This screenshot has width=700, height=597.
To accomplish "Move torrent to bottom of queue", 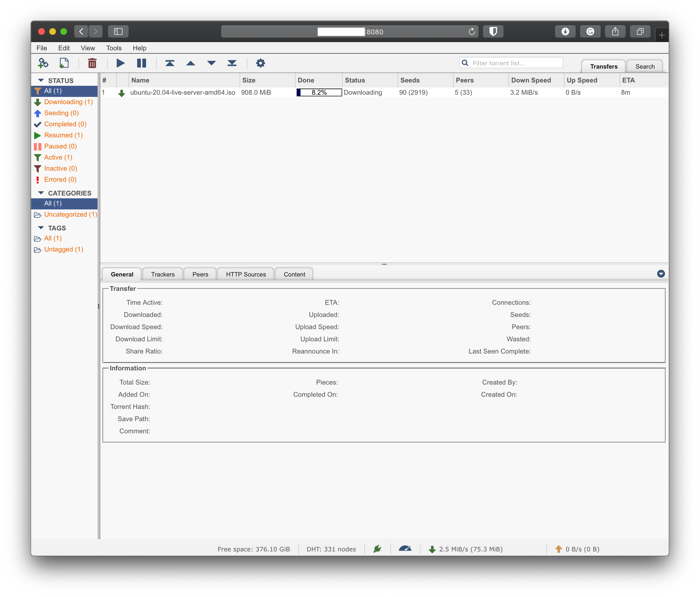I will (x=232, y=63).
